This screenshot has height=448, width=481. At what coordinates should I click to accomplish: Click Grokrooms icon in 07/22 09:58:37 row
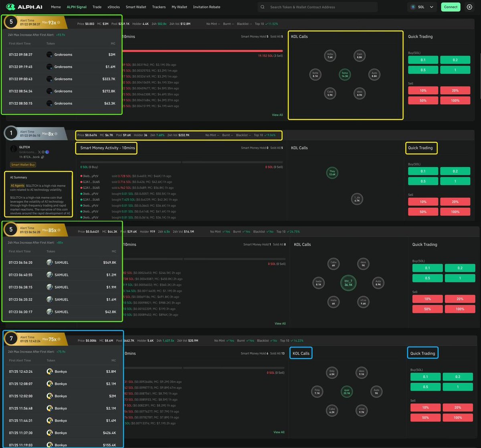click(x=49, y=54)
